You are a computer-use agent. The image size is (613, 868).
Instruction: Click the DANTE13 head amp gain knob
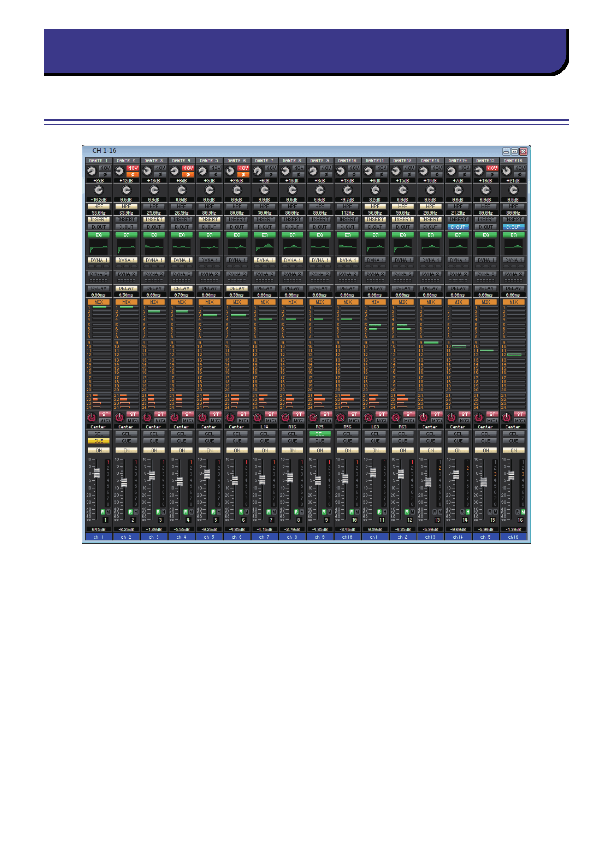pos(423,171)
